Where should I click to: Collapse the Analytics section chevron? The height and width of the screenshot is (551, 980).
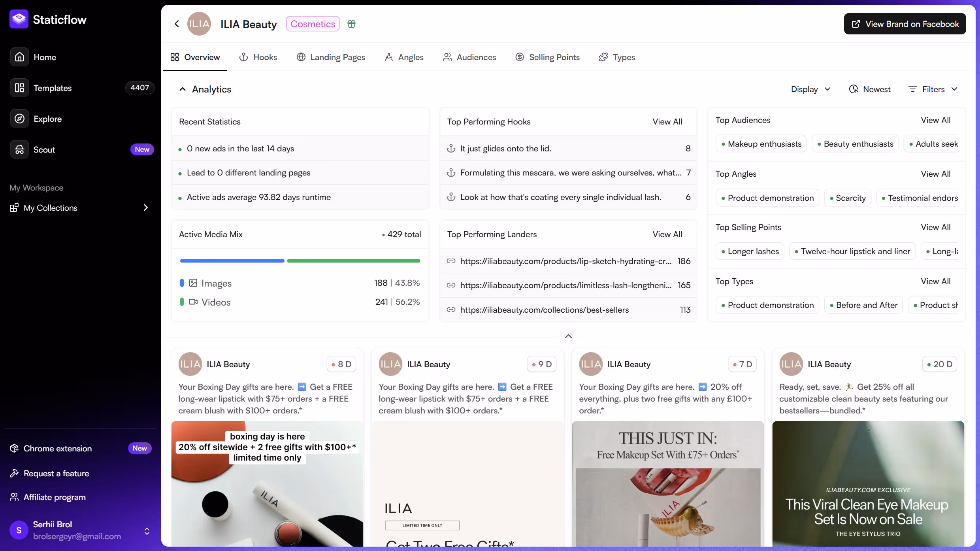(x=182, y=89)
